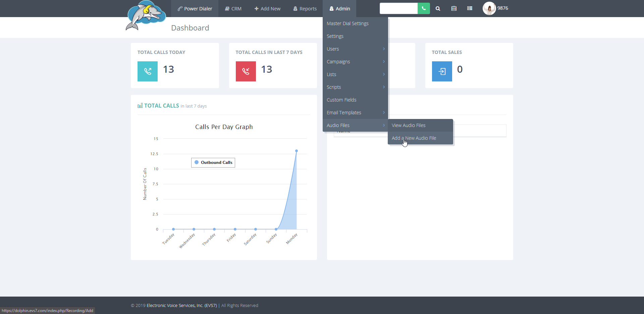Click the Electronic Voice Services, Inc. footer link
Image resolution: width=644 pixels, height=314 pixels.
pos(182,305)
